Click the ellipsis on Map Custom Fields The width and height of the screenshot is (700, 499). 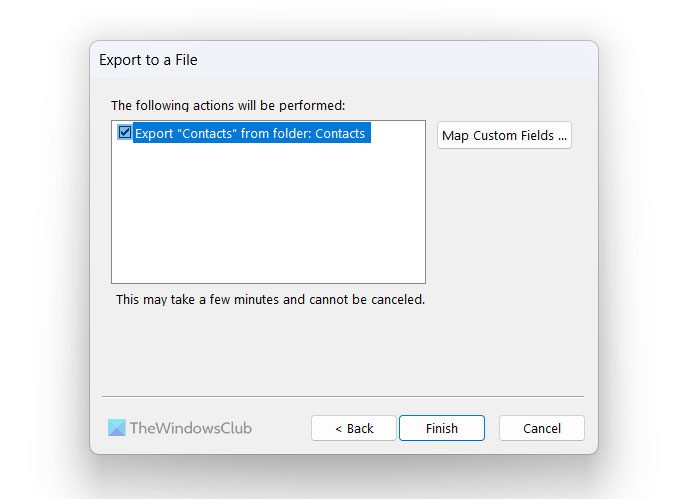[562, 135]
